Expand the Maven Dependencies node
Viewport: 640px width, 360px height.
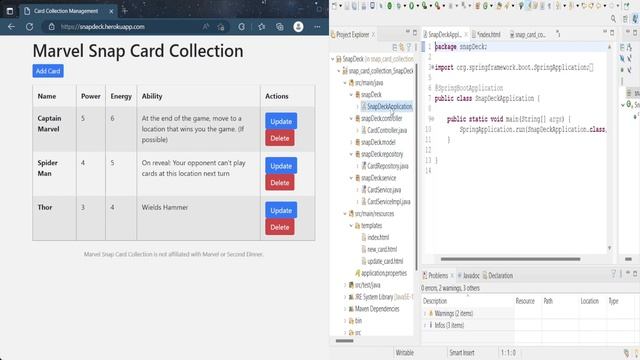point(345,309)
